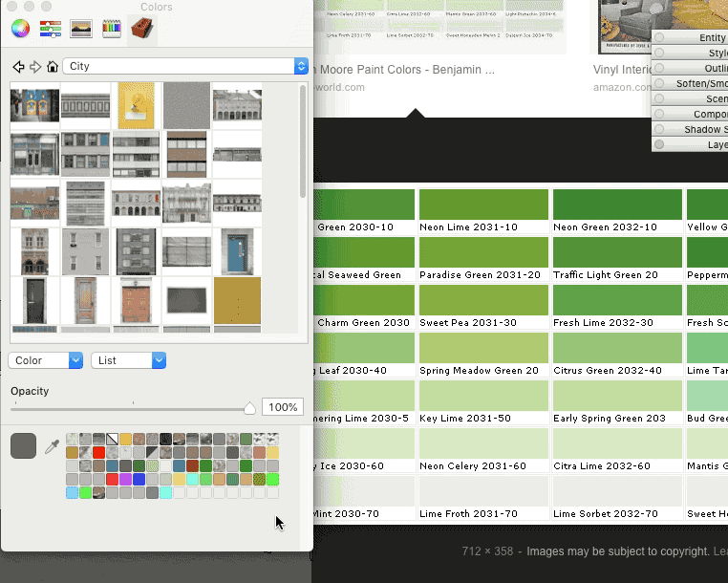Go back with the left arrow
The width and height of the screenshot is (728, 583).
18,67
